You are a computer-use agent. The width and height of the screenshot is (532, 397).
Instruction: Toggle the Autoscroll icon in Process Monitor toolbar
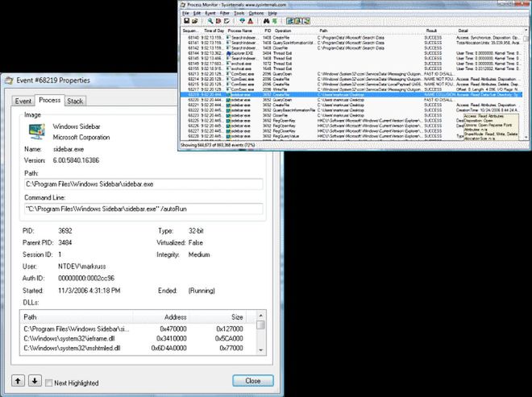218,21
